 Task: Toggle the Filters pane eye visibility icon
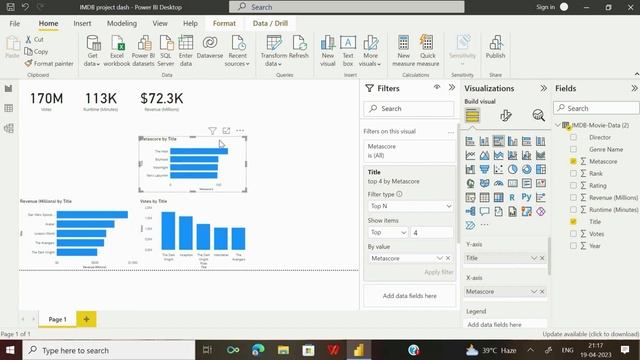tap(437, 87)
